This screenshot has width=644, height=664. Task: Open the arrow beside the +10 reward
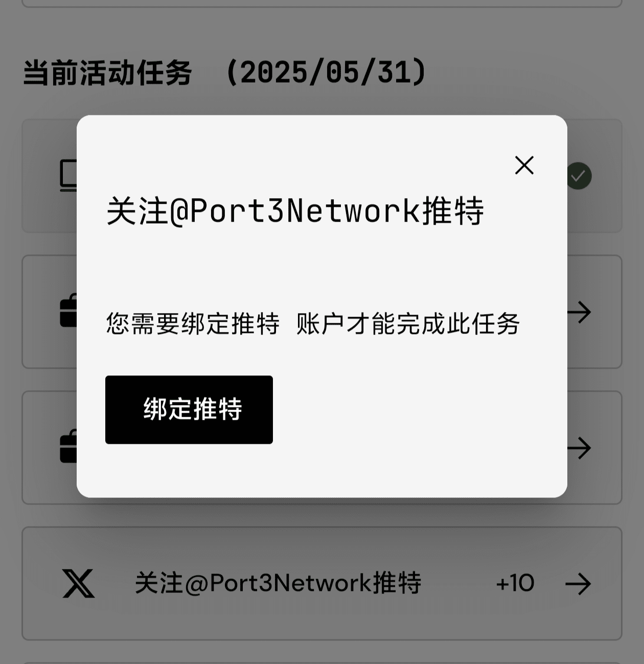(x=578, y=584)
